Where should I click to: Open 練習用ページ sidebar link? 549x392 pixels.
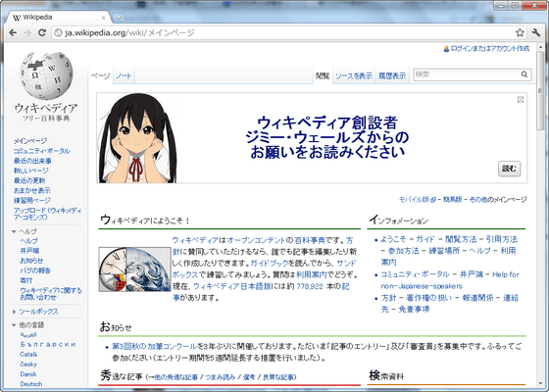coord(31,200)
